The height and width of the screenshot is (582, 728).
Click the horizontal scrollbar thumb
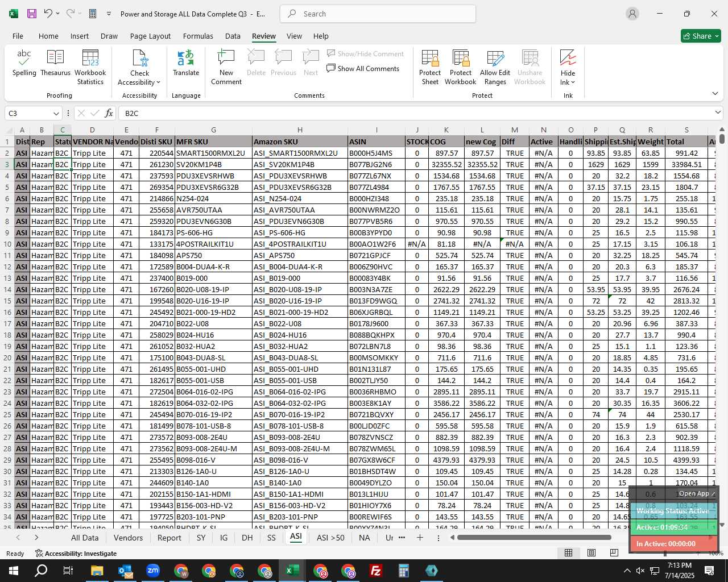coord(534,538)
